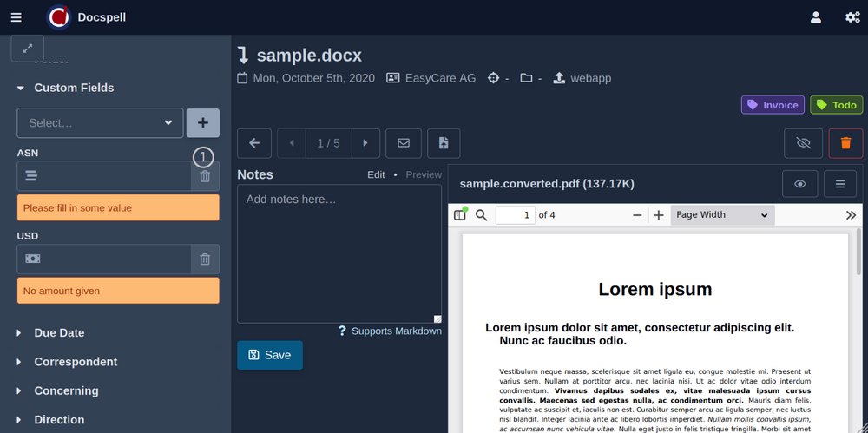Click the Save button
Screen dimensions: 868x433
[269, 355]
